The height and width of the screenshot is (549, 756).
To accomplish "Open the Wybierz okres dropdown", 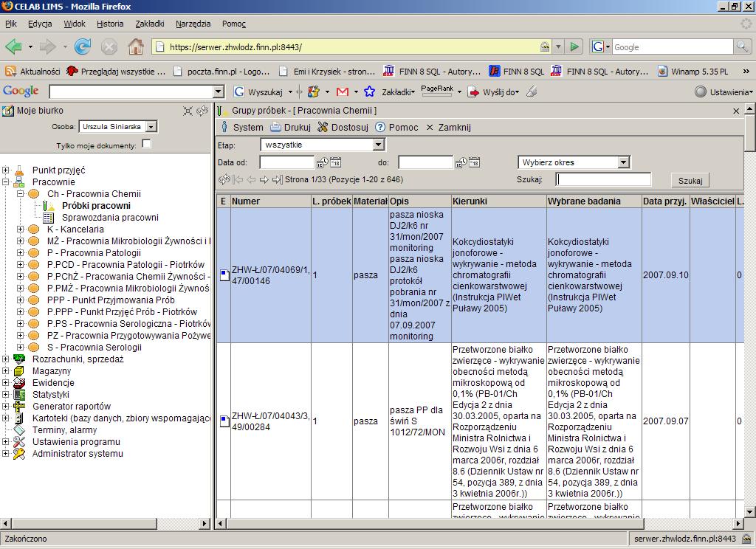I will pyautogui.click(x=623, y=162).
